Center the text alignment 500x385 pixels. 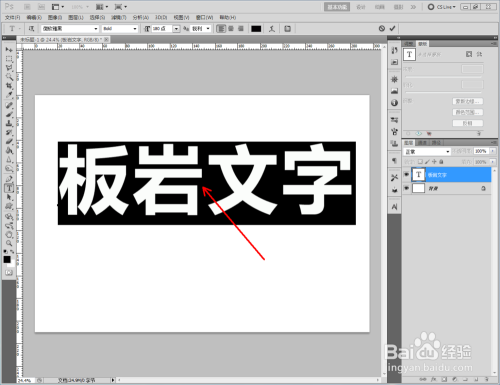coord(231,29)
